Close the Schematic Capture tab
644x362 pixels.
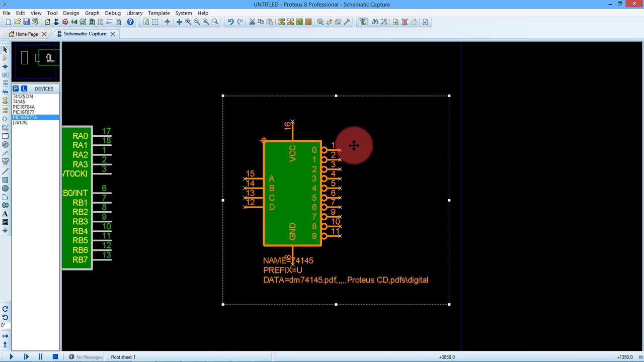[x=113, y=34]
